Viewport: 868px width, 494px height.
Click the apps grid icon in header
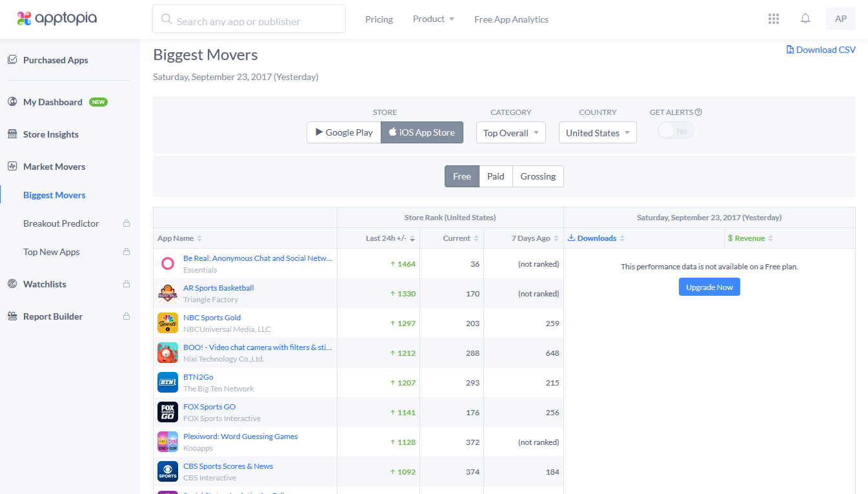coord(774,19)
